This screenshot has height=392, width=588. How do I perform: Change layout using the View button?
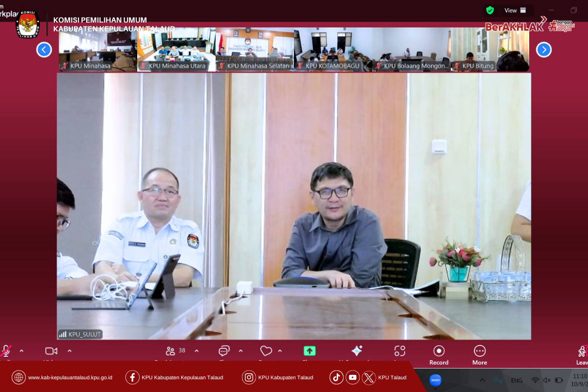tap(515, 10)
